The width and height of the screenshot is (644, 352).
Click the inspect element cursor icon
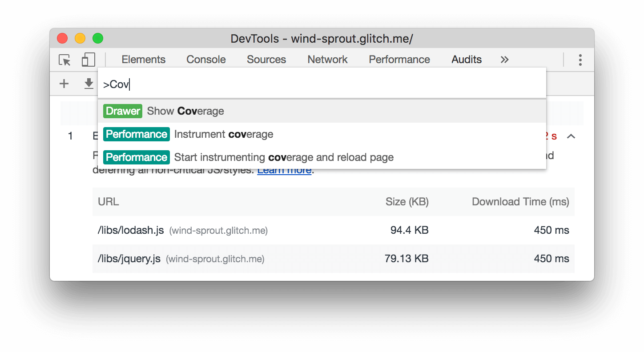click(x=65, y=60)
